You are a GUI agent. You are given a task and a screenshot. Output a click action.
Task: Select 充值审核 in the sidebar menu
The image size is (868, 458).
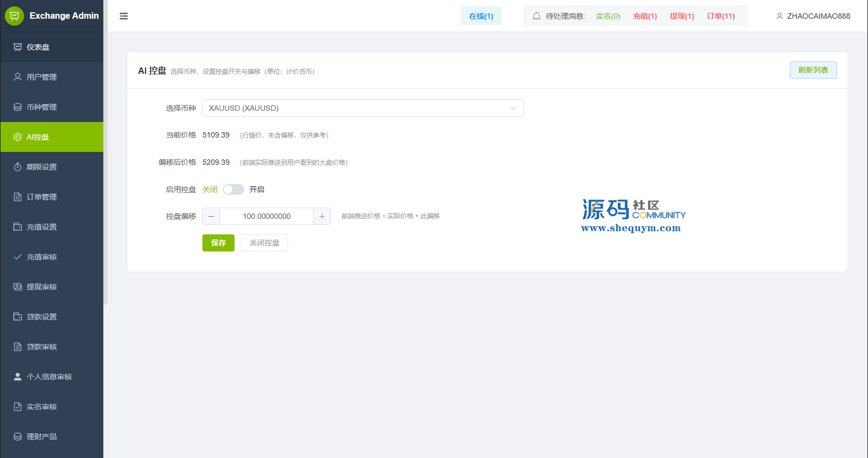[42, 257]
